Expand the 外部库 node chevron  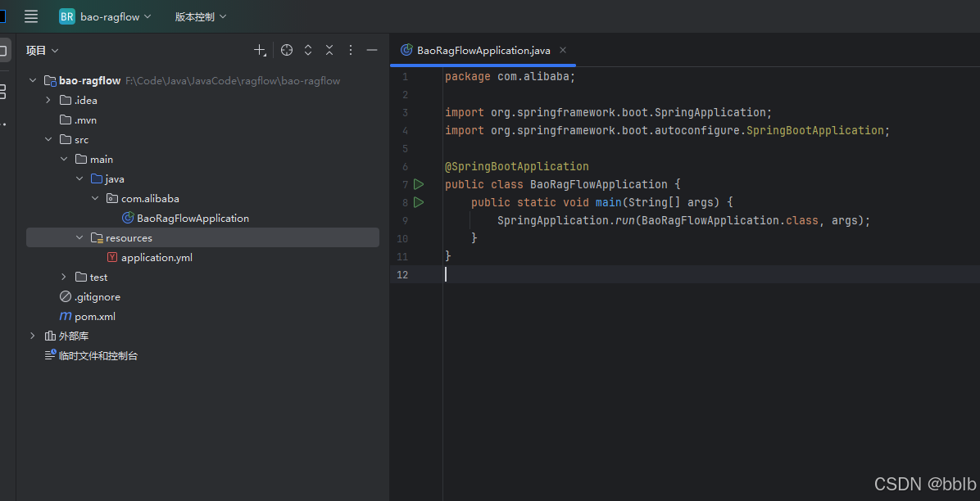(33, 336)
